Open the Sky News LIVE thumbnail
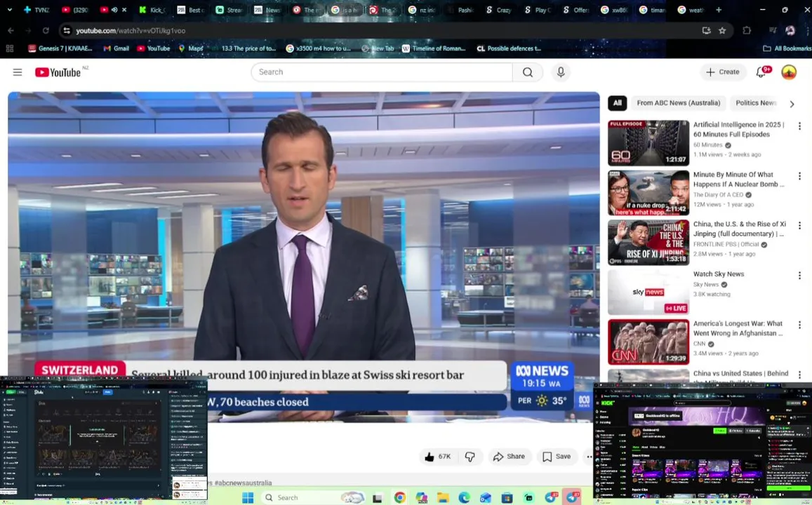This screenshot has height=505, width=812. (648, 292)
